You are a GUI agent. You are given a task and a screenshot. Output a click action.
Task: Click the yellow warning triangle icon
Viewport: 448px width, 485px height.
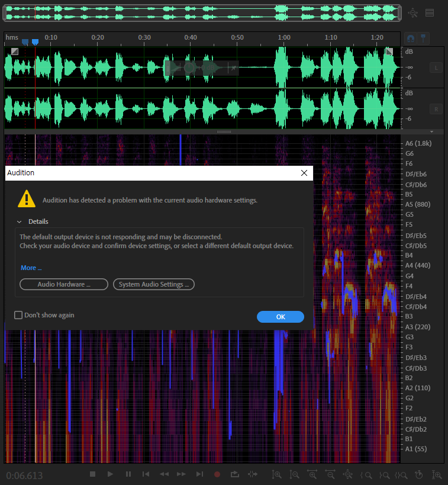(27, 198)
